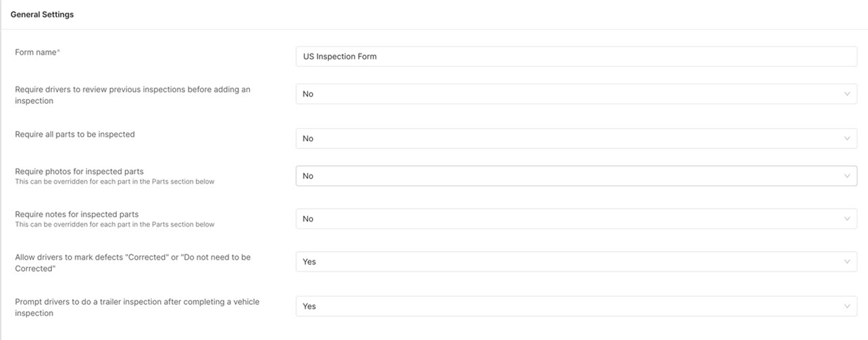Click chevron arrow on Require notes row
This screenshot has width=868, height=340.
(x=847, y=219)
